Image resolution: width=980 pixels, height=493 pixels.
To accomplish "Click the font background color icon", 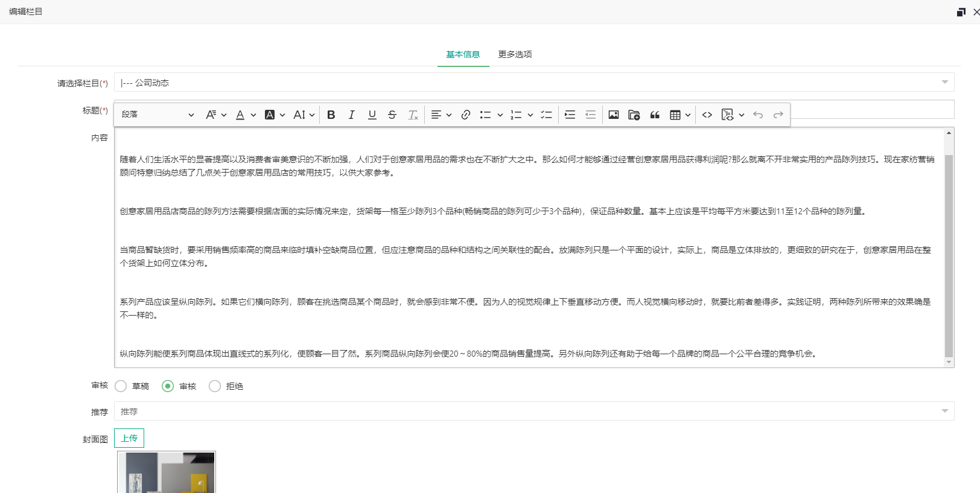I will 270,115.
